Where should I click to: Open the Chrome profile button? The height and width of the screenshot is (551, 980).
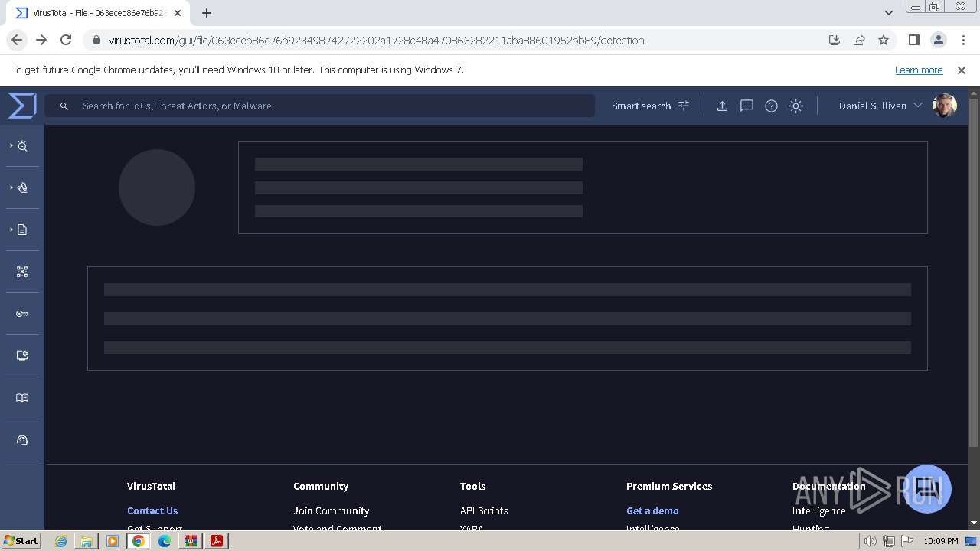click(939, 40)
